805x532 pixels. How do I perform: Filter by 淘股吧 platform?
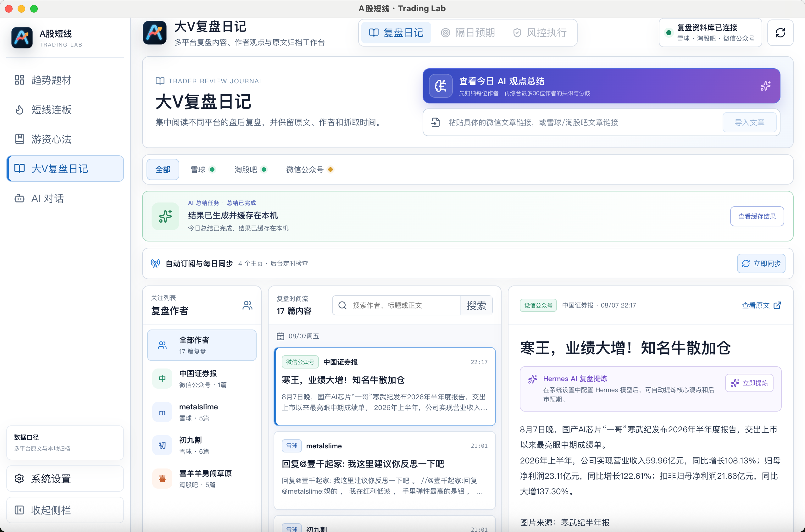[x=250, y=169]
